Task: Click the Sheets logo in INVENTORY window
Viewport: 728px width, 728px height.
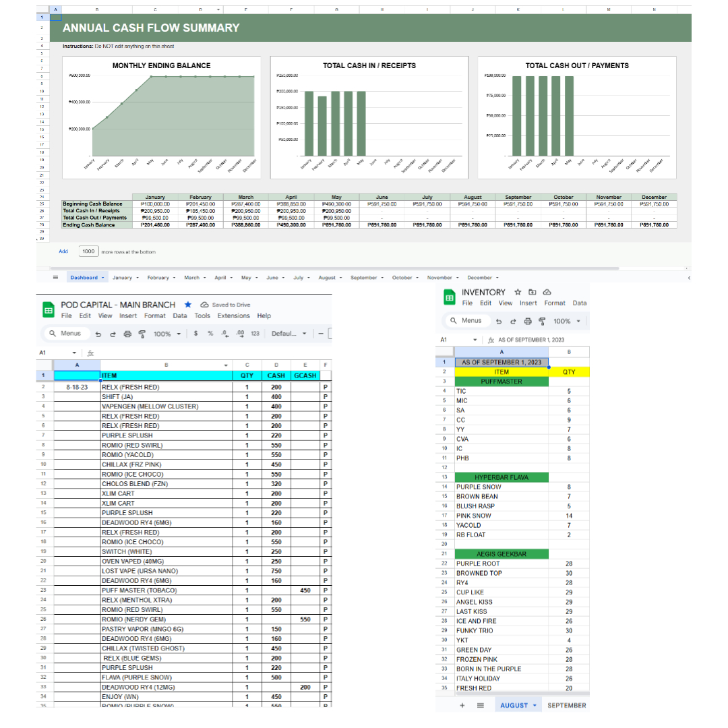Action: point(450,297)
